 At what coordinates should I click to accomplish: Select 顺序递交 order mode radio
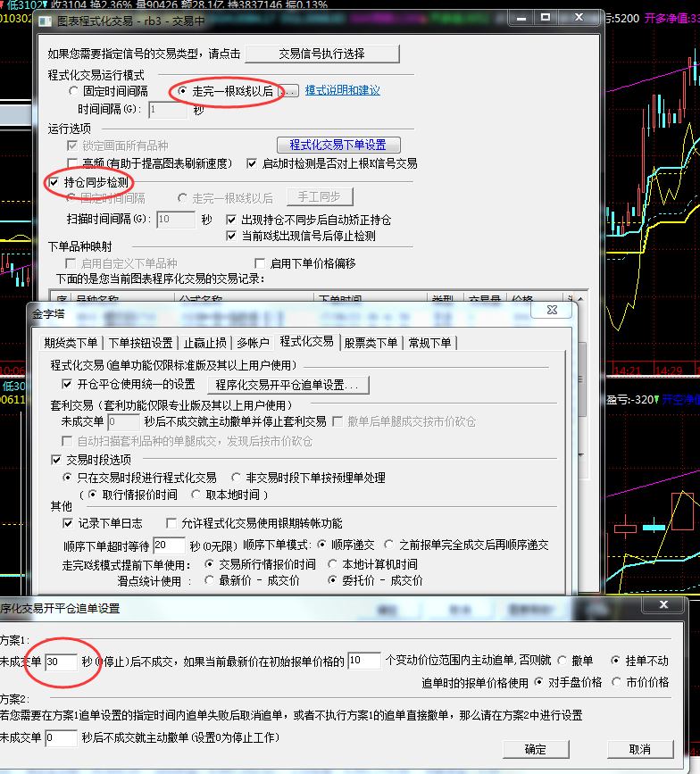(x=321, y=545)
